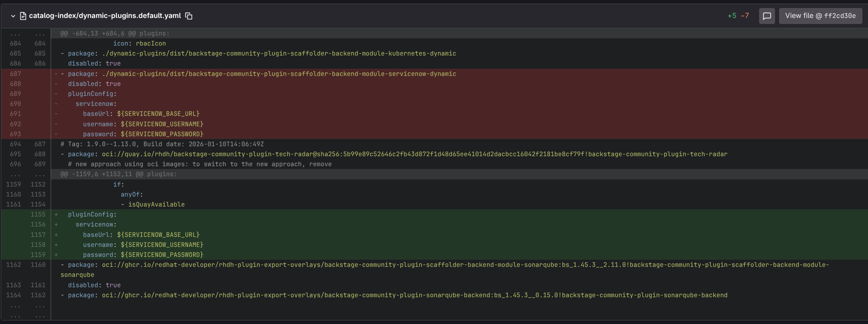The width and height of the screenshot is (868, 324).
Task: Toggle the file comments speech bubble icon
Action: coord(767,16)
